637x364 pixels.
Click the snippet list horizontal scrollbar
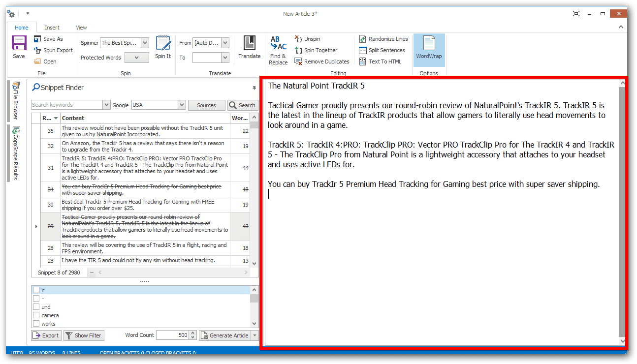(x=172, y=272)
